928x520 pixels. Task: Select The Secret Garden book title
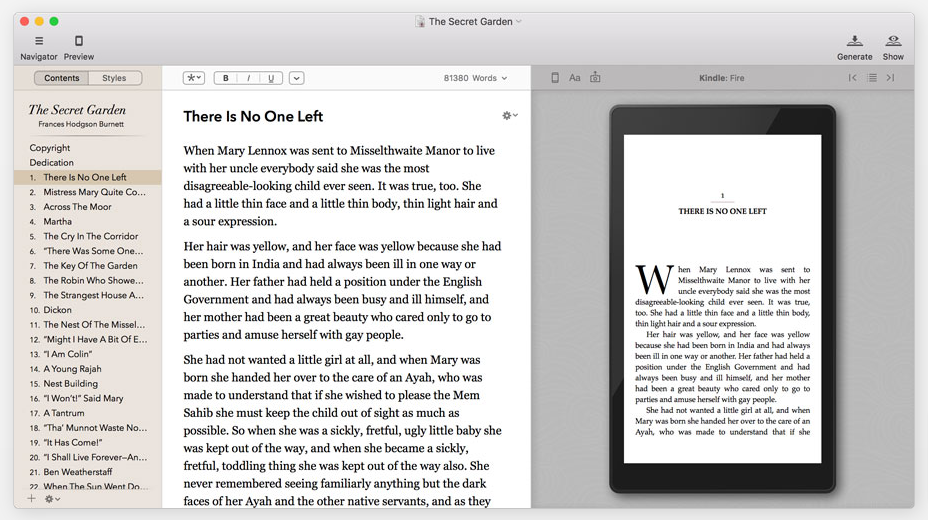[77, 109]
